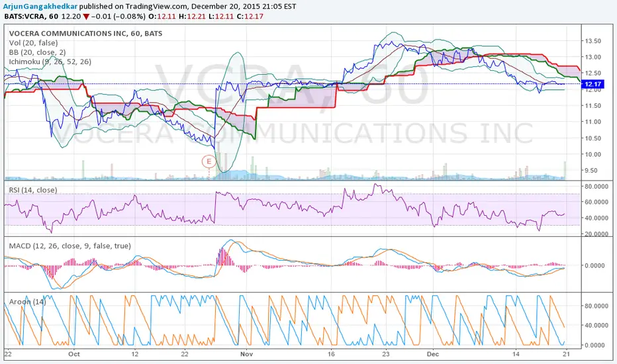Click the RSI 60.0000 axis label
The width and height of the screenshot is (617, 364).
click(596, 203)
